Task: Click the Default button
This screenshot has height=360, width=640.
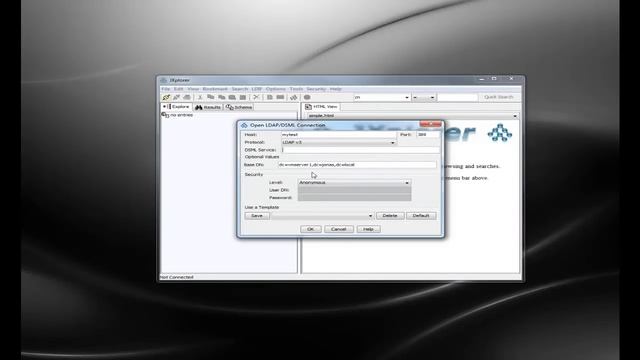Action: pos(421,216)
